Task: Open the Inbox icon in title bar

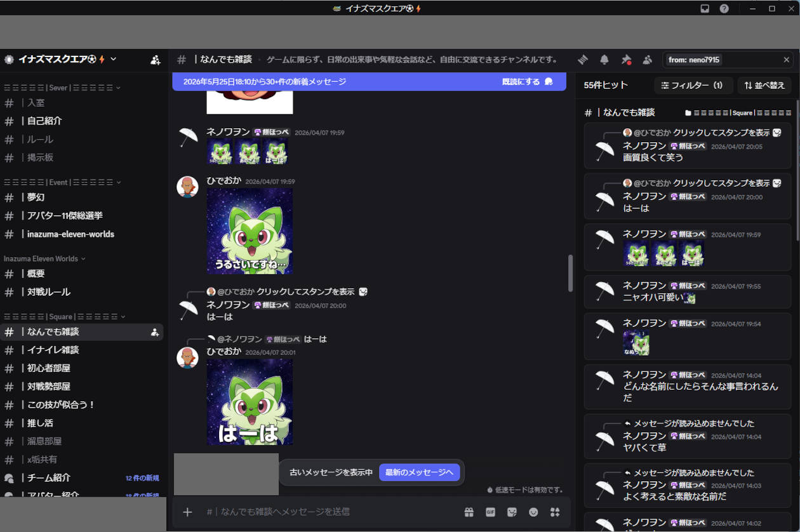Action: click(x=705, y=8)
